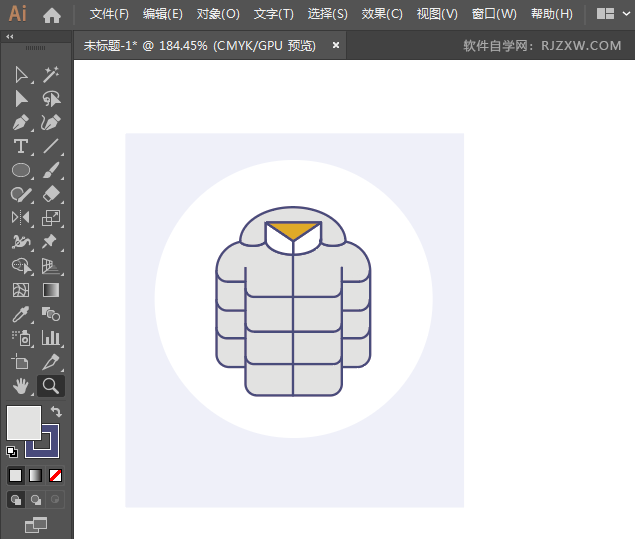Expand the collapsed toolbar panel arrows
This screenshot has height=539, width=635.
click(10, 36)
